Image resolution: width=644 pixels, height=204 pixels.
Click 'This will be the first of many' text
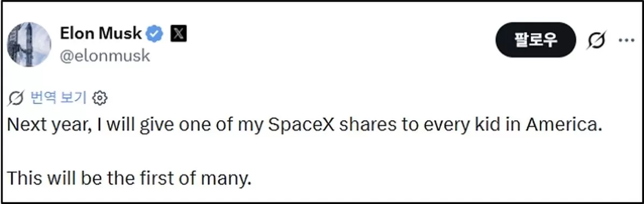129,178
